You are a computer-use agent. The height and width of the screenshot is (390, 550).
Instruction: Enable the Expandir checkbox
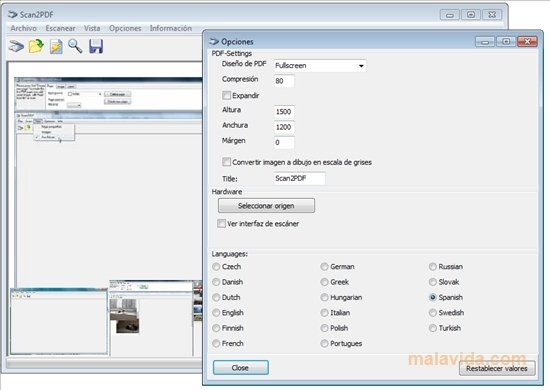(227, 95)
